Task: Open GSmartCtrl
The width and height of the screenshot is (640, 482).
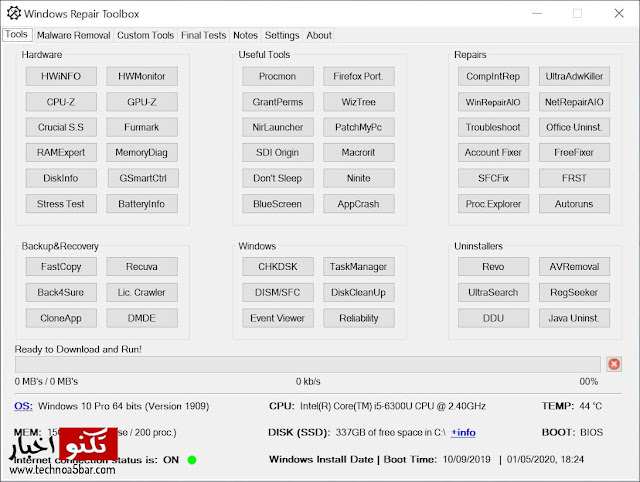Action: click(143, 178)
